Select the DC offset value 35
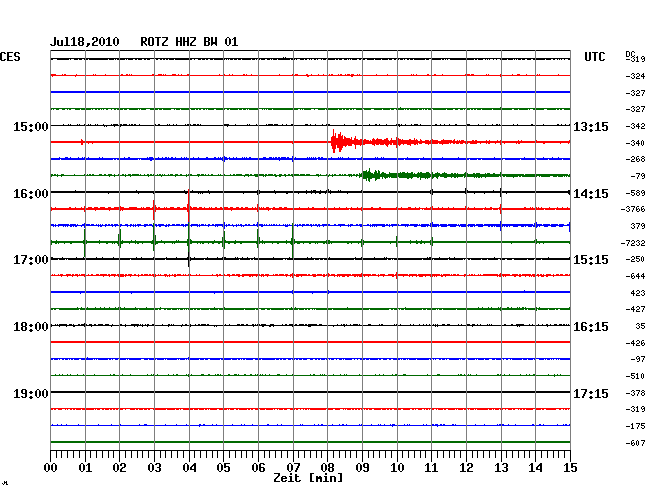The image size is (650, 494). pos(640,326)
